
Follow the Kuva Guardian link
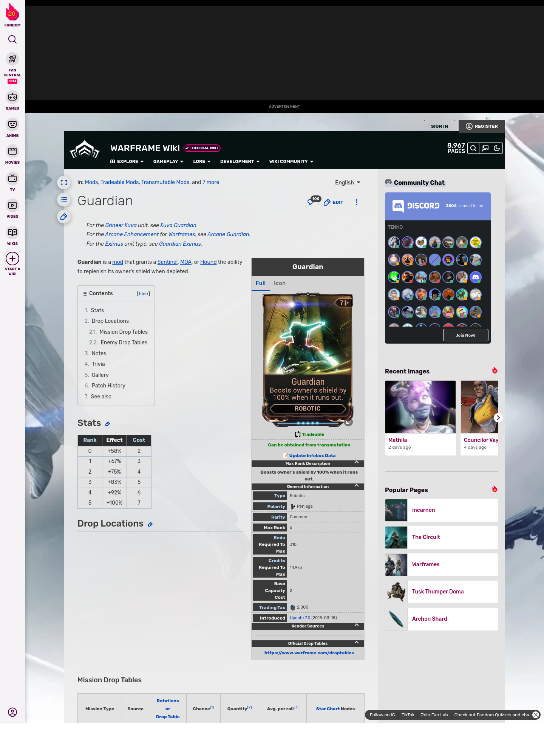[x=178, y=225]
